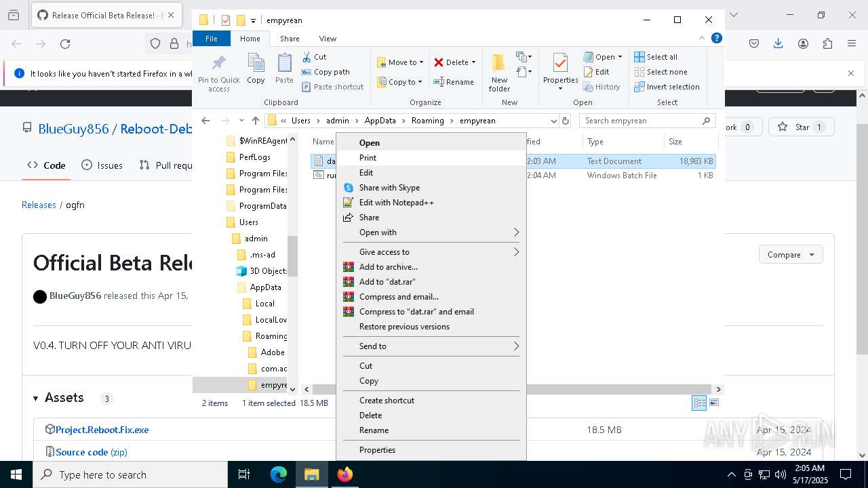The width and height of the screenshot is (868, 488).
Task: Refresh the Explorer address bar
Action: point(566,121)
